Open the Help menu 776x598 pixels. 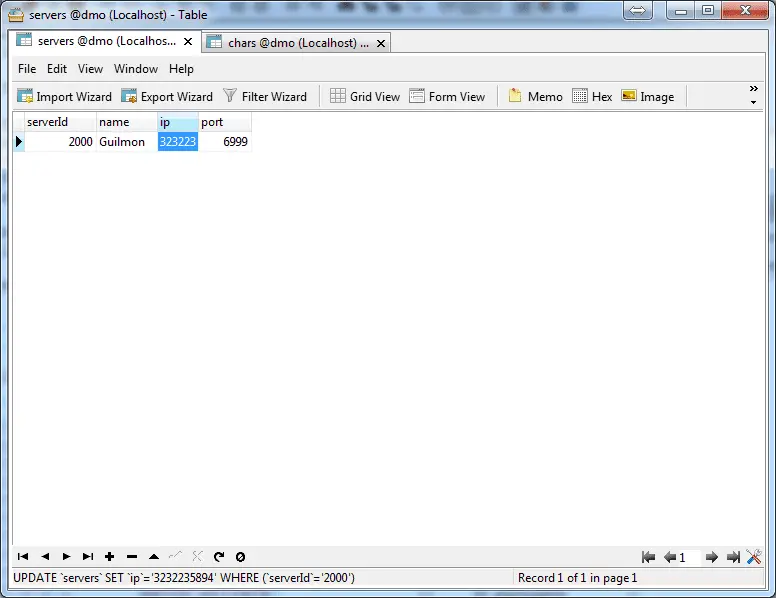click(x=181, y=69)
